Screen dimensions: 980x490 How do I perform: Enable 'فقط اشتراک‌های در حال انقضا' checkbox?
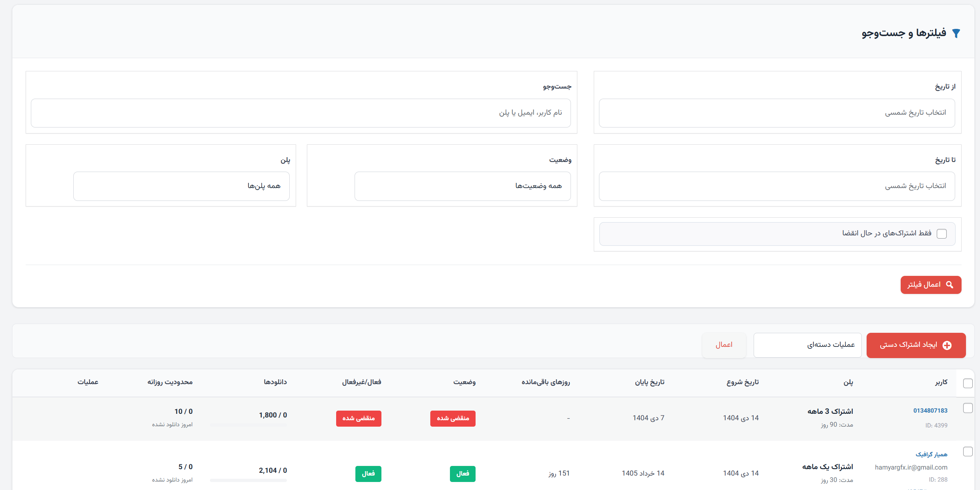pyautogui.click(x=942, y=234)
